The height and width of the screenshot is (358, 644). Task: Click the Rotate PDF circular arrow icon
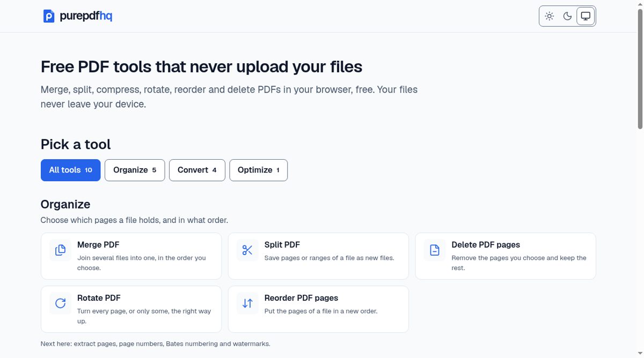tap(60, 303)
